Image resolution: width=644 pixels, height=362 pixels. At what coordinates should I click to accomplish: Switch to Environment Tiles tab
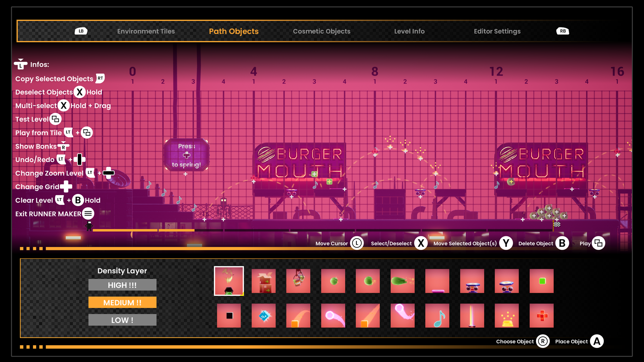(146, 31)
